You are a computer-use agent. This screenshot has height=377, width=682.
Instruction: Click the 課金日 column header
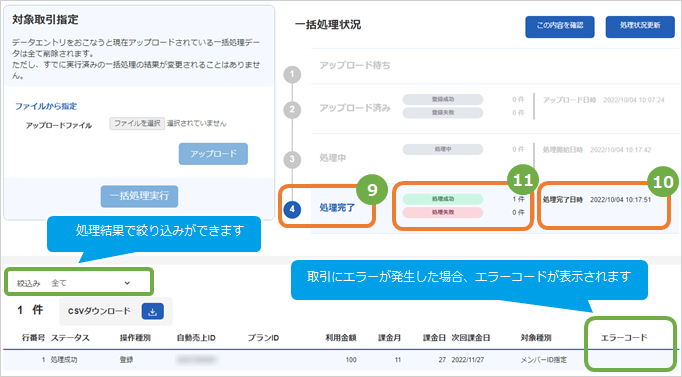coord(435,338)
